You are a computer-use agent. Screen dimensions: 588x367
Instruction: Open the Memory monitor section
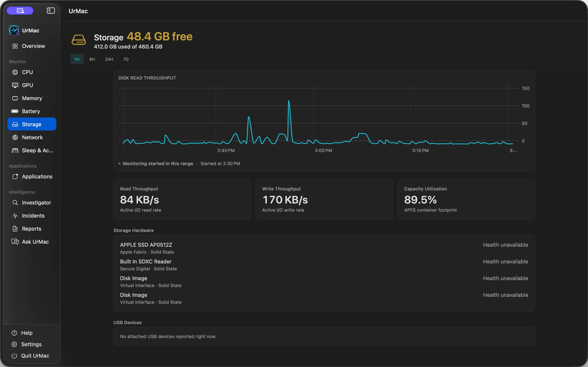(x=32, y=98)
